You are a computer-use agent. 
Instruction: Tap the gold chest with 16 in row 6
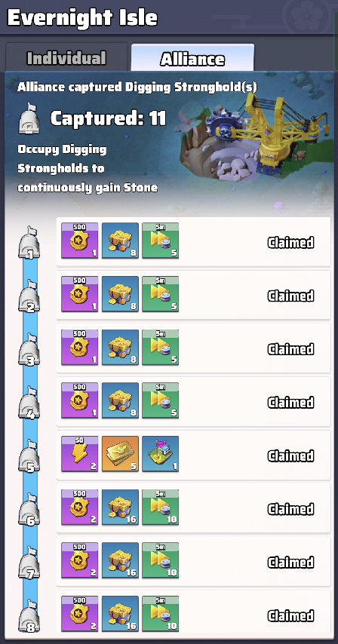pyautogui.click(x=120, y=508)
